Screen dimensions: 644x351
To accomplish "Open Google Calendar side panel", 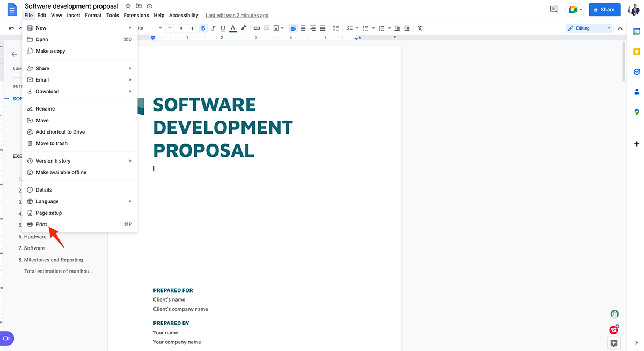I will click(636, 32).
